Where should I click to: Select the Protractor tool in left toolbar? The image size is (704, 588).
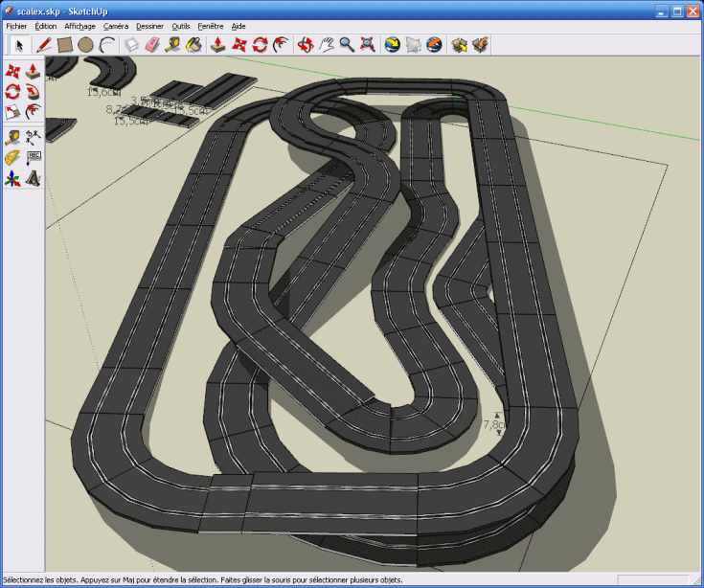[12, 157]
